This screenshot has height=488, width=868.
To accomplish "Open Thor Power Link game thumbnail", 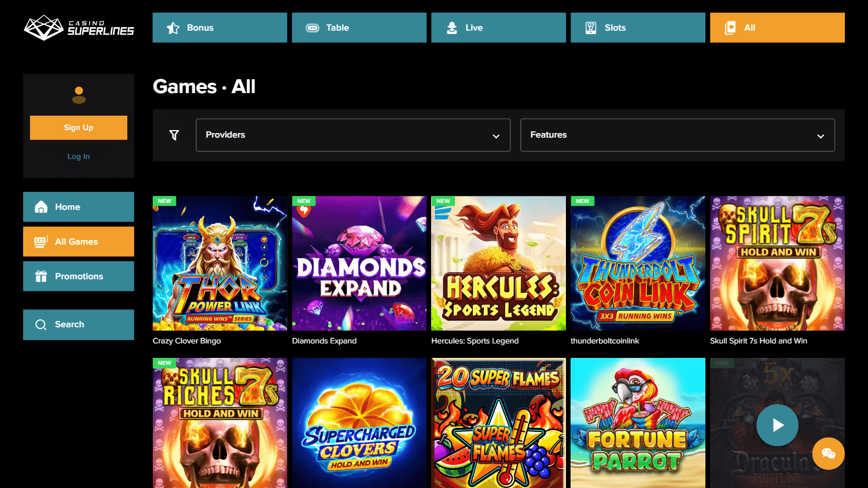I will [220, 264].
